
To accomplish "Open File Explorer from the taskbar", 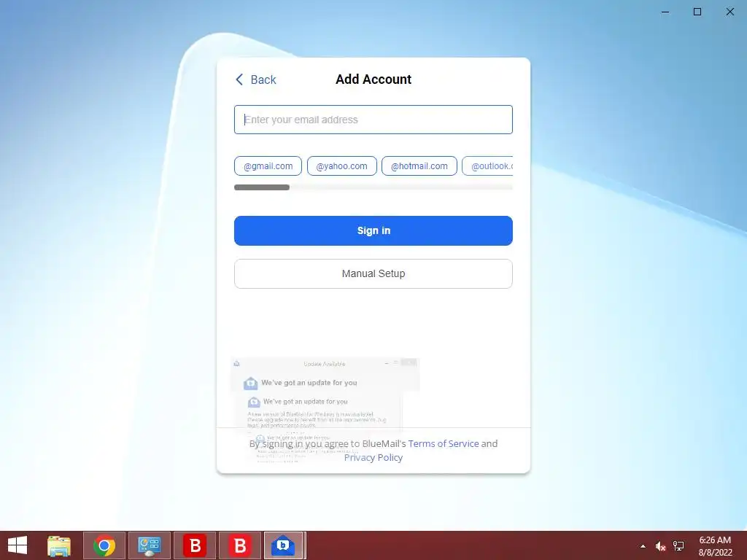I will click(59, 545).
